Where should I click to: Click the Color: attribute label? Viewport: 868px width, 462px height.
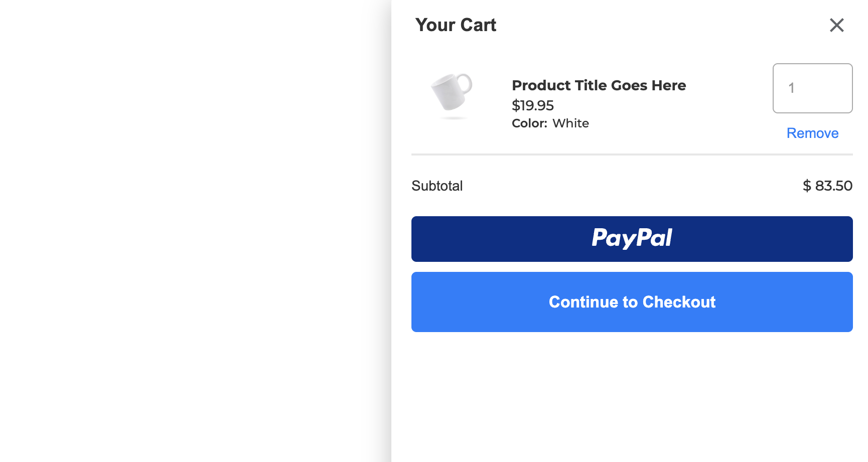(529, 123)
